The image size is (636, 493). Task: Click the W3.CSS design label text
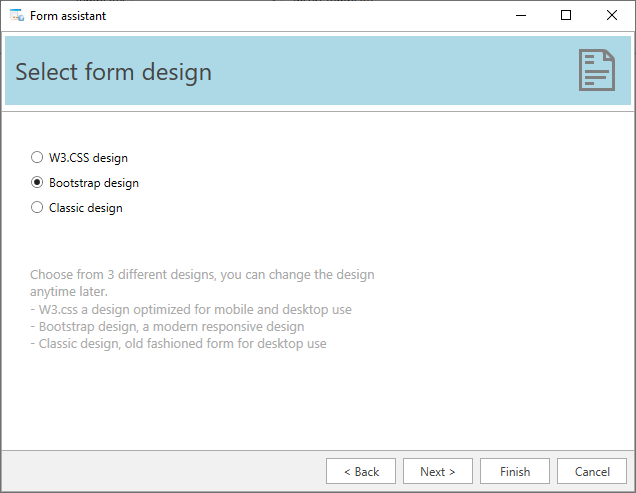[x=88, y=158]
